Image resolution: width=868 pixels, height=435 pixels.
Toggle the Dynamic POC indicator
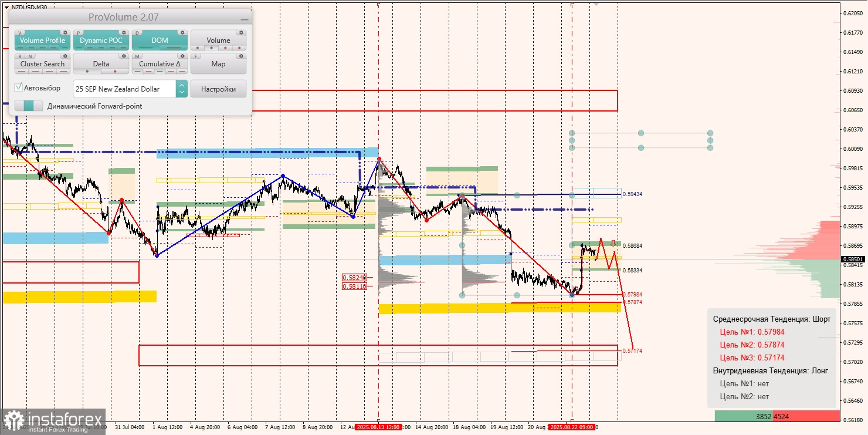point(101,41)
